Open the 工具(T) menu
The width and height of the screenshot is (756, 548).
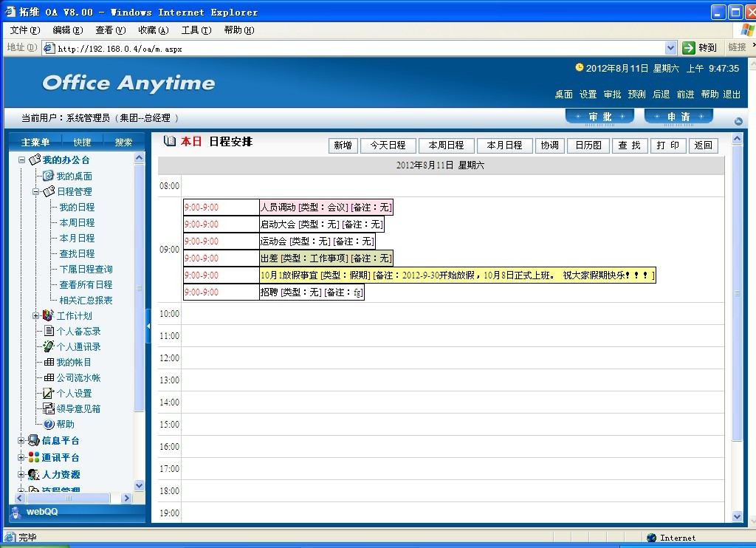tap(196, 30)
